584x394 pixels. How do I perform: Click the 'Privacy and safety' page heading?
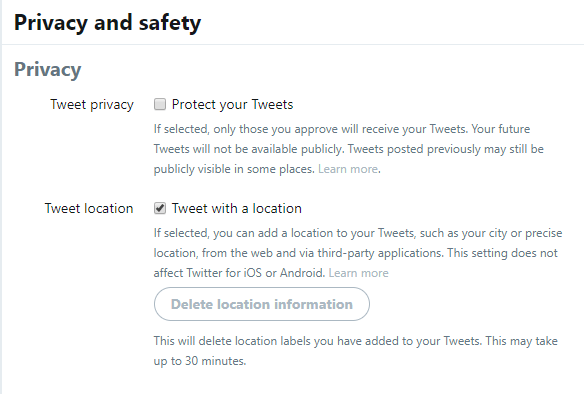pyautogui.click(x=108, y=23)
